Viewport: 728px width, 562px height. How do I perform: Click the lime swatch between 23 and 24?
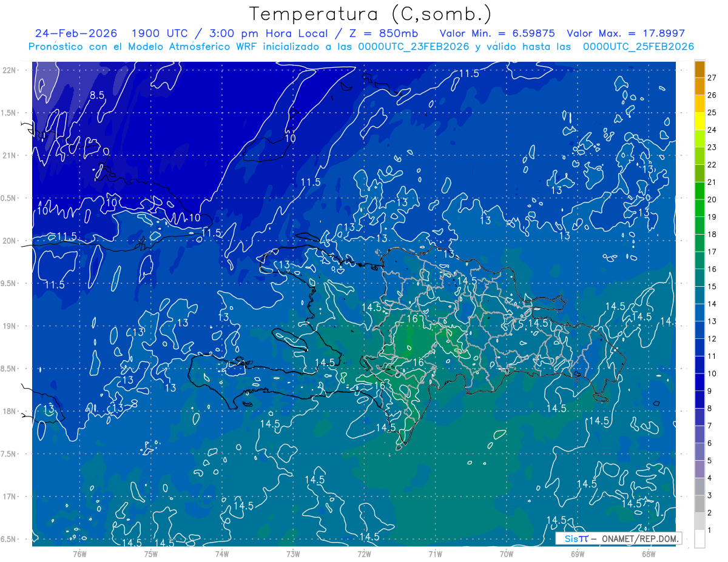(x=699, y=139)
